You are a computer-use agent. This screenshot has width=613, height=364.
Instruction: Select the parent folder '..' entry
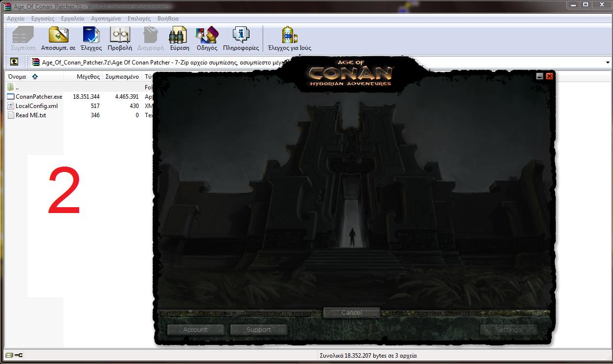tap(13, 87)
